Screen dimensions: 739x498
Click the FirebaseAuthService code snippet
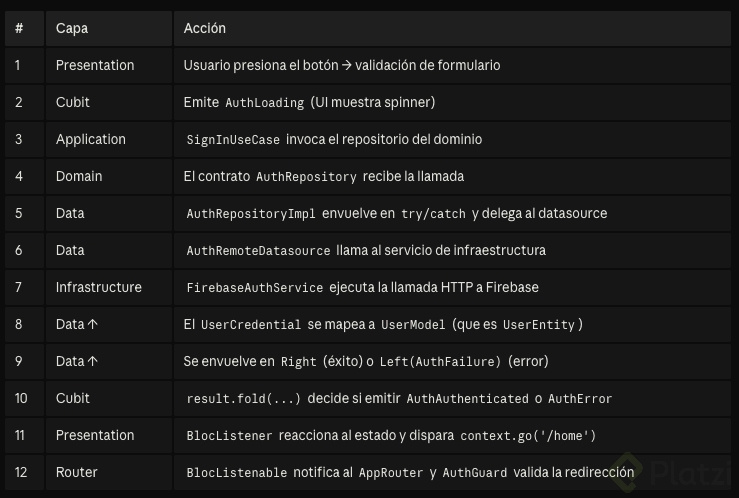point(255,288)
